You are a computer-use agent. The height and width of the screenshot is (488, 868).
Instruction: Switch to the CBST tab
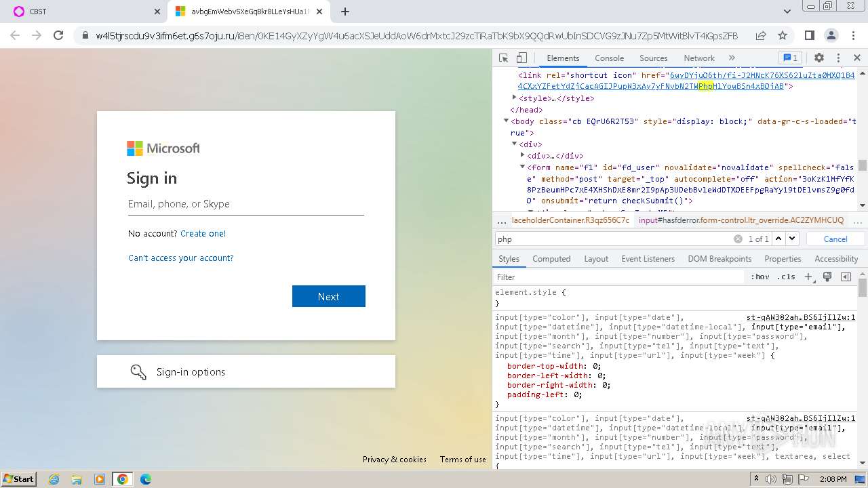pos(85,12)
